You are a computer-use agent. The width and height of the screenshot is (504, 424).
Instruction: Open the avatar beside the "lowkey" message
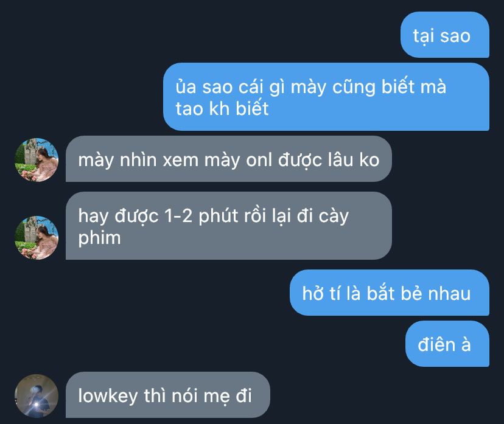point(37,396)
